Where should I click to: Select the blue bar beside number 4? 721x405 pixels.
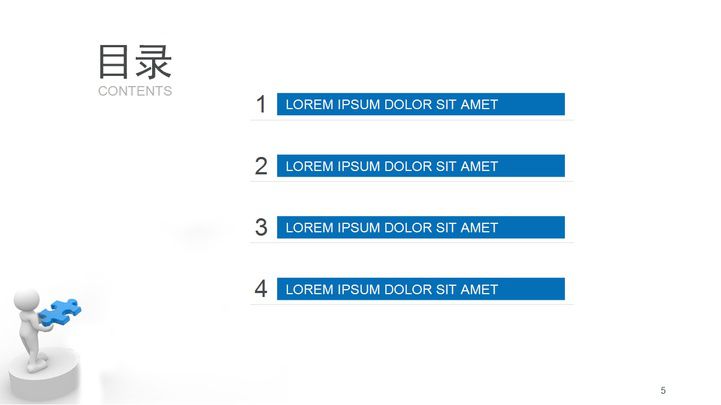click(420, 289)
